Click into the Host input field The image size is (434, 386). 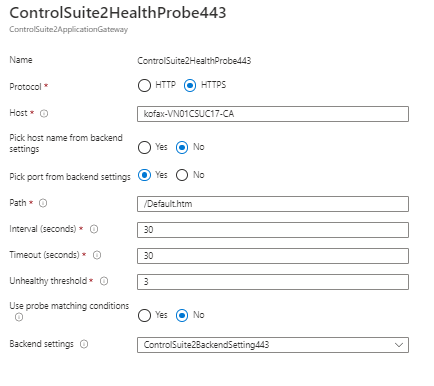(x=273, y=114)
